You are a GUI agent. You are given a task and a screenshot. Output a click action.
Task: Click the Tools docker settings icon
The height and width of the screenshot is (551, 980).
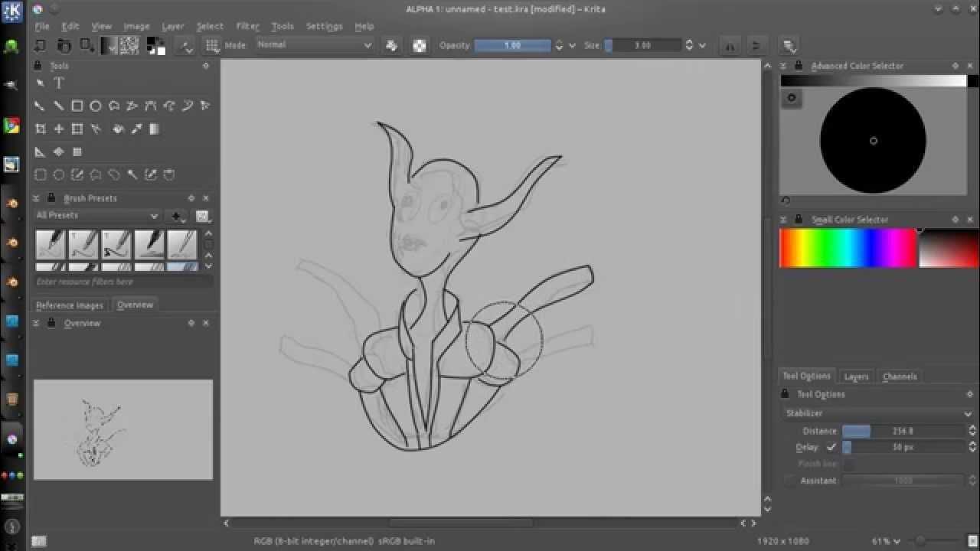(x=206, y=67)
